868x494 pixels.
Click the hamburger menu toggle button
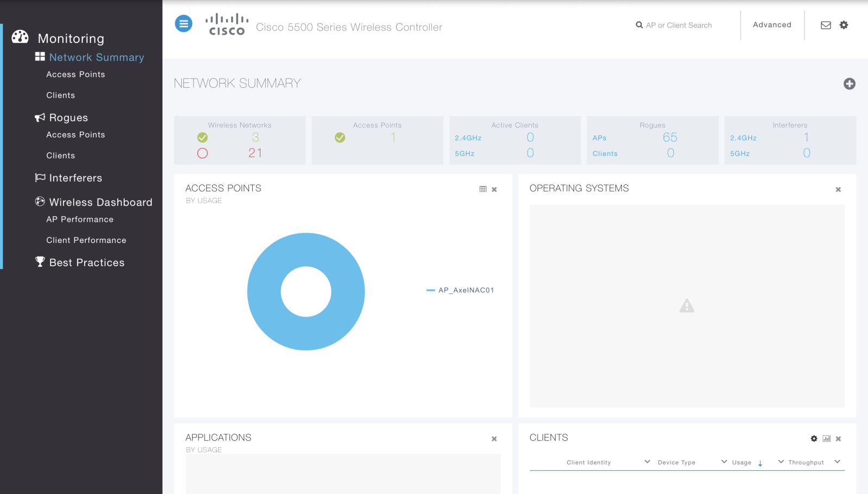point(183,24)
